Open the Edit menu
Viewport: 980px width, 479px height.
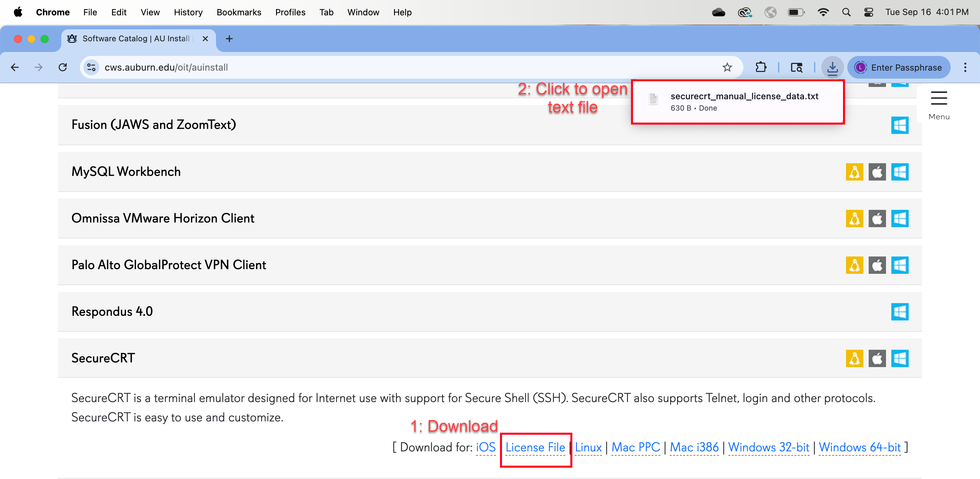[119, 12]
